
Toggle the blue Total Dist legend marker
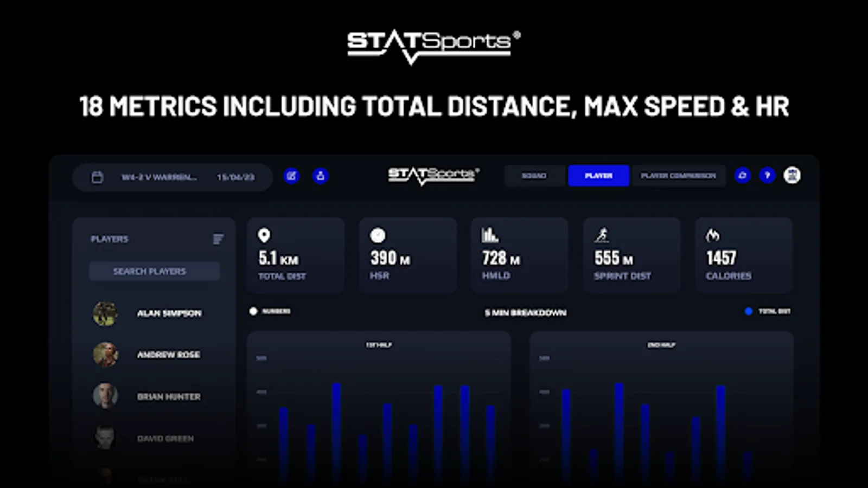coord(749,311)
